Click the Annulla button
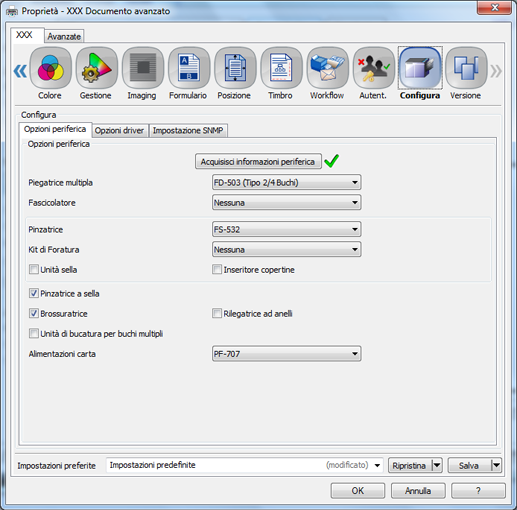The height and width of the screenshot is (510, 517). pyautogui.click(x=418, y=491)
